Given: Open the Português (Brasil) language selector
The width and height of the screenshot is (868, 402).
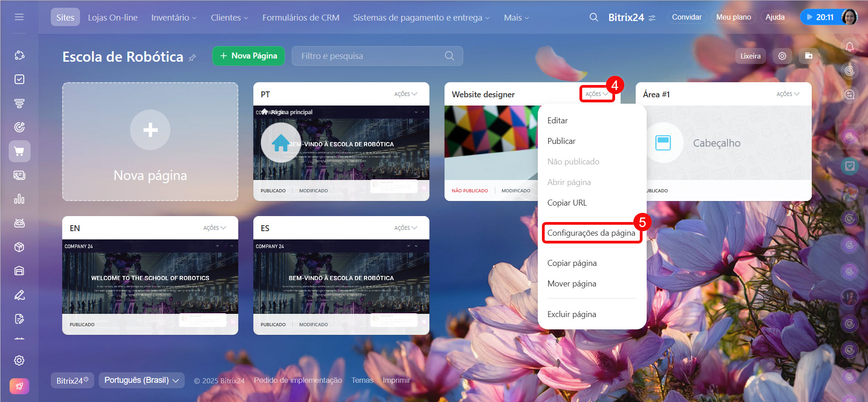Looking at the screenshot, I should 141,380.
